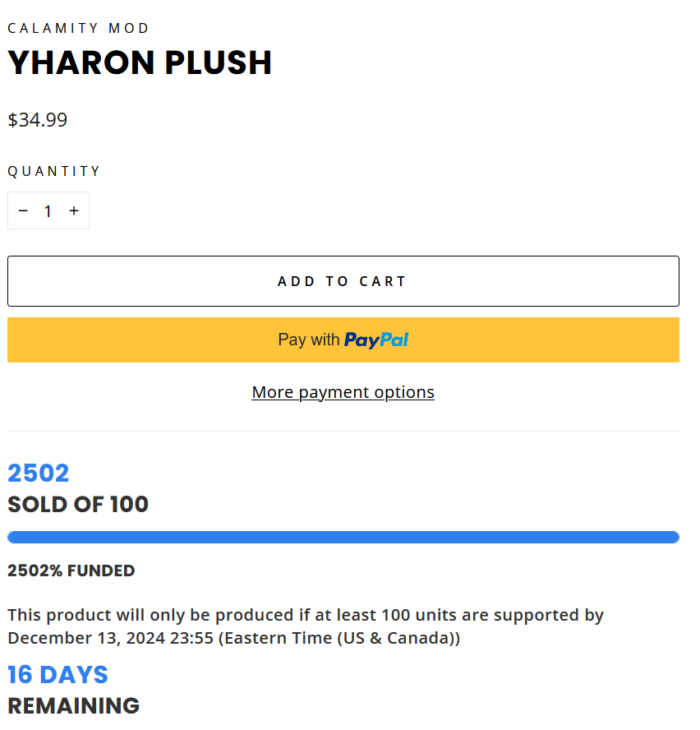
Task: Click the Sold of 100 text
Action: [78, 505]
